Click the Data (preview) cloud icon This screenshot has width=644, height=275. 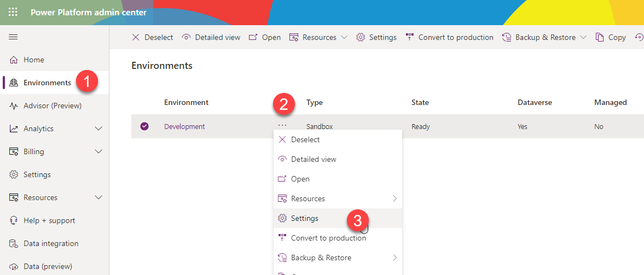pyautogui.click(x=14, y=266)
